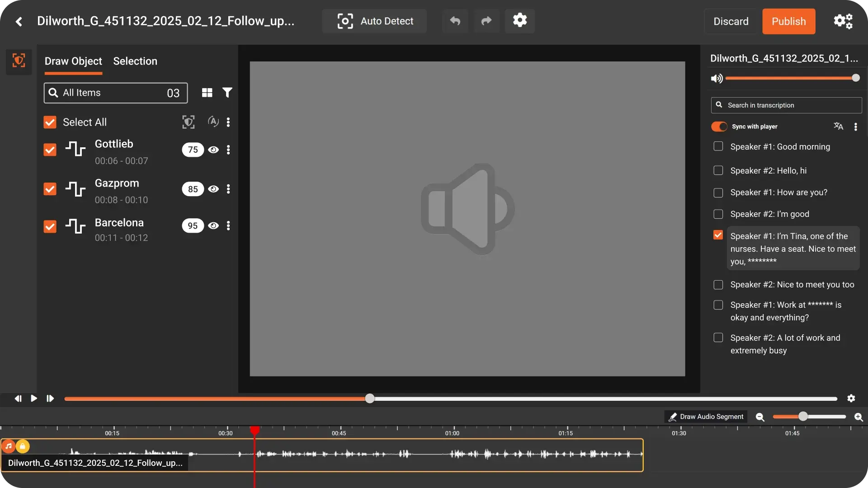
Task: Open the three-dot menu for Gottlieb
Action: [x=229, y=150]
